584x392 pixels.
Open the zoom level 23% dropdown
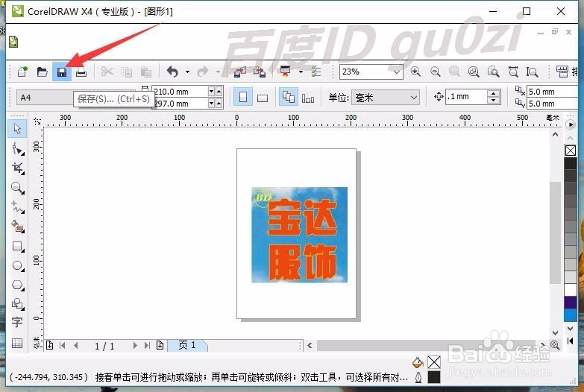pyautogui.click(x=397, y=72)
